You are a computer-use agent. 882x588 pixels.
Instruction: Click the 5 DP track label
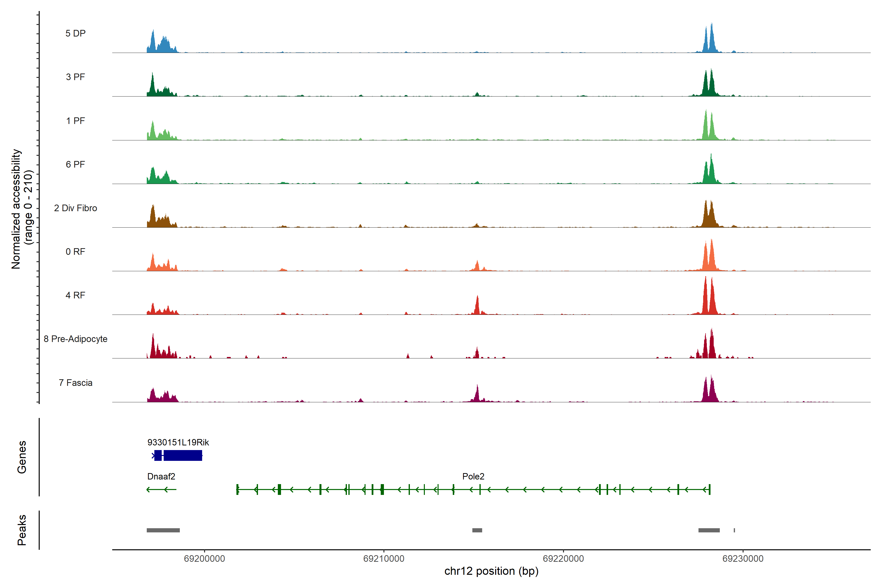pos(75,33)
